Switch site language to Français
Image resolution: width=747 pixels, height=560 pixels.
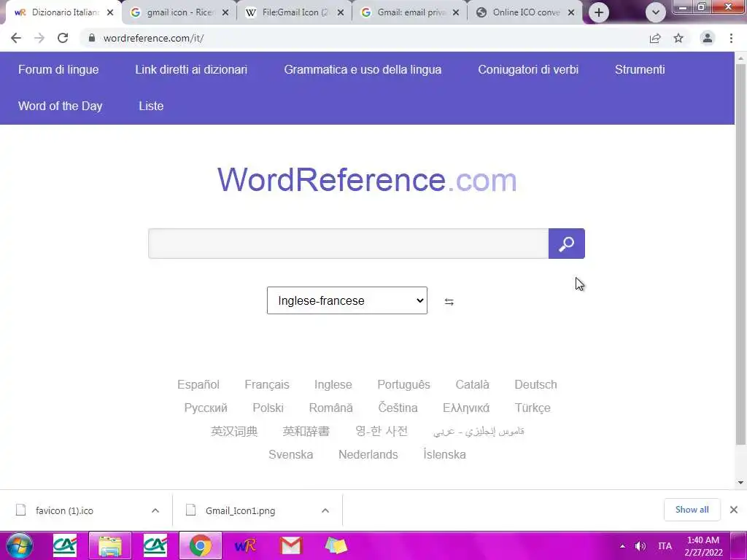(x=267, y=385)
